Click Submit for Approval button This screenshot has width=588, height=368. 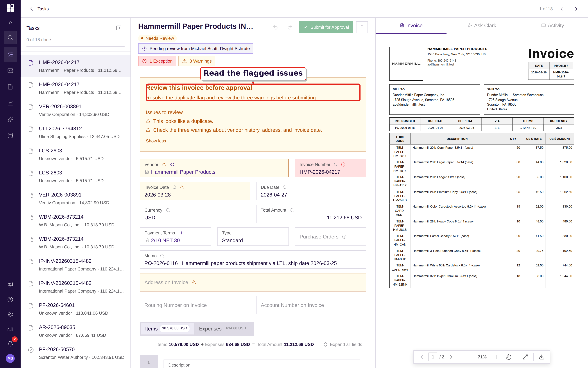(326, 27)
